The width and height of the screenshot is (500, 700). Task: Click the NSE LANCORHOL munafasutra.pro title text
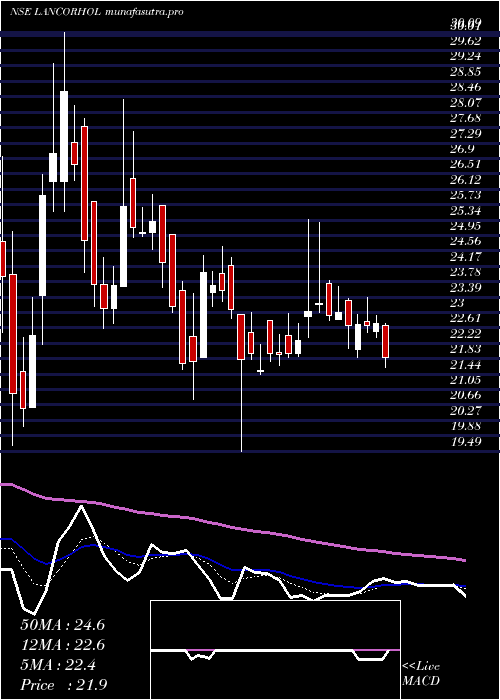click(x=96, y=12)
